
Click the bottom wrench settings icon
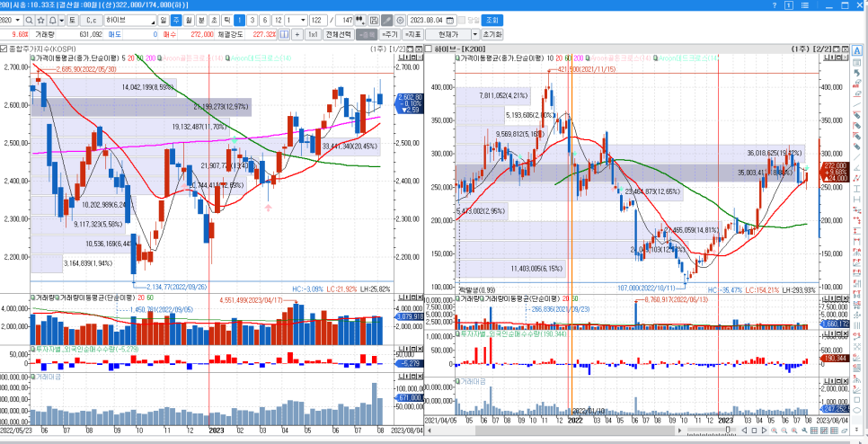pos(804,431)
